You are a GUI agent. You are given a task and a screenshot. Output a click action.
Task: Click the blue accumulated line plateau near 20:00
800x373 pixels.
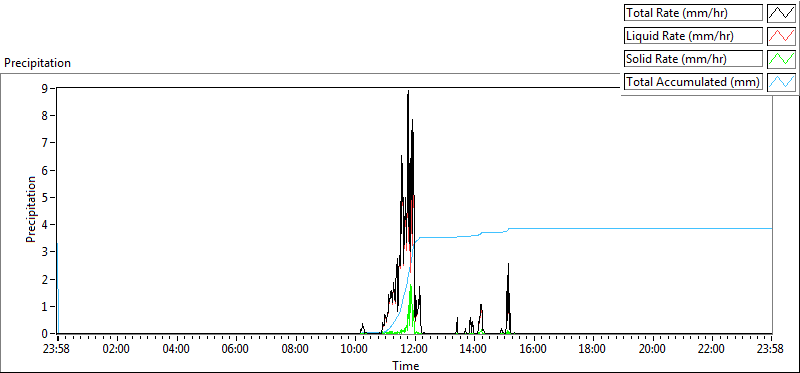653,229
